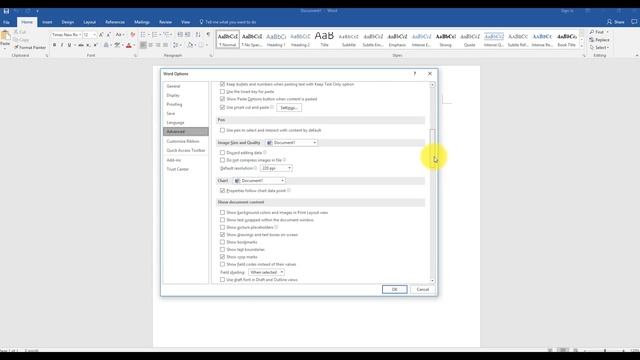Toggle Show paragraph marks pilcrow icon

(x=208, y=35)
